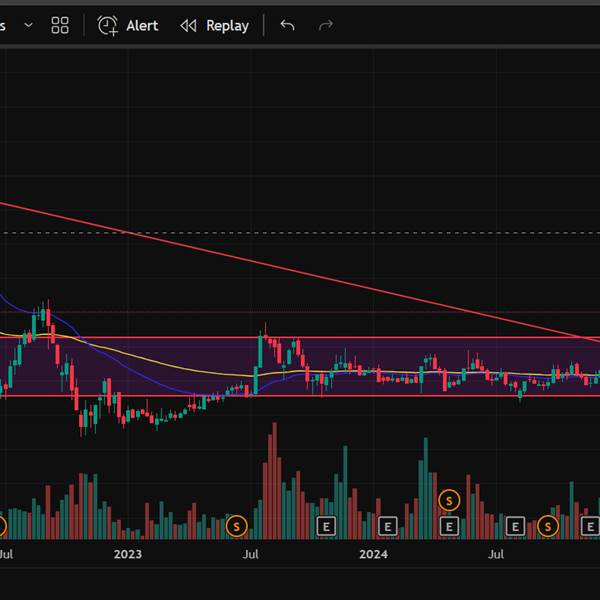The width and height of the screenshot is (600, 600).
Task: Select the 2023 label on time axis
Action: (x=128, y=554)
